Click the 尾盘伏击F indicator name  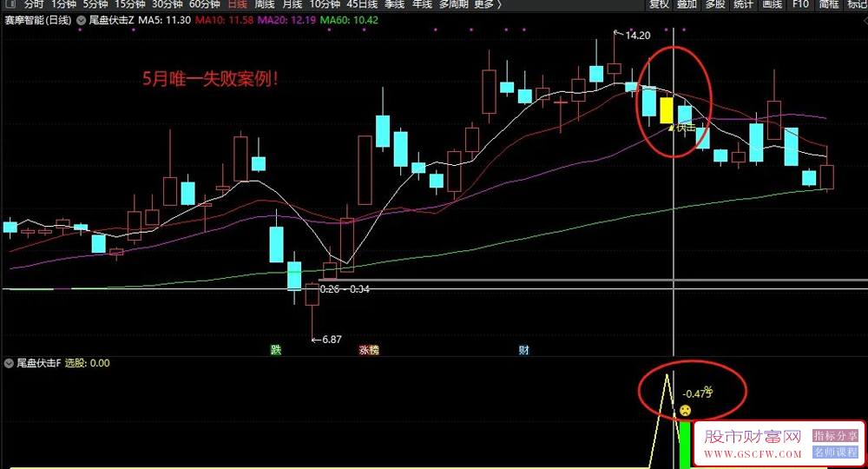[39, 363]
